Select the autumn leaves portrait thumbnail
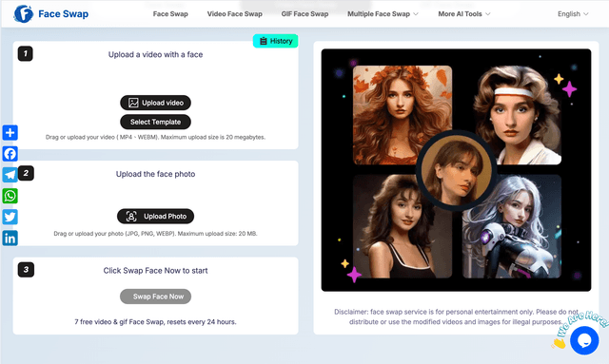The image size is (609, 364). pyautogui.click(x=403, y=115)
